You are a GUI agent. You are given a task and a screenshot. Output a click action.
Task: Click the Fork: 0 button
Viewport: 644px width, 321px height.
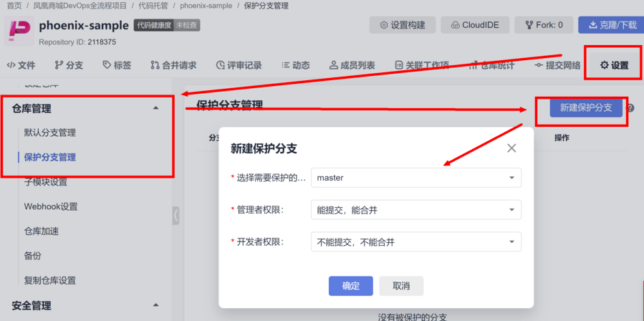point(544,25)
